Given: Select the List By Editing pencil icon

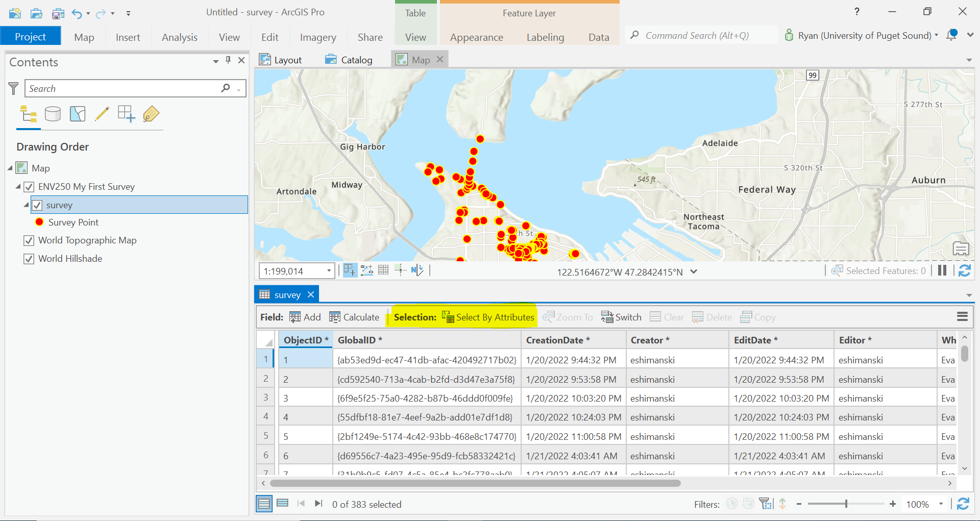Looking at the screenshot, I should point(102,114).
